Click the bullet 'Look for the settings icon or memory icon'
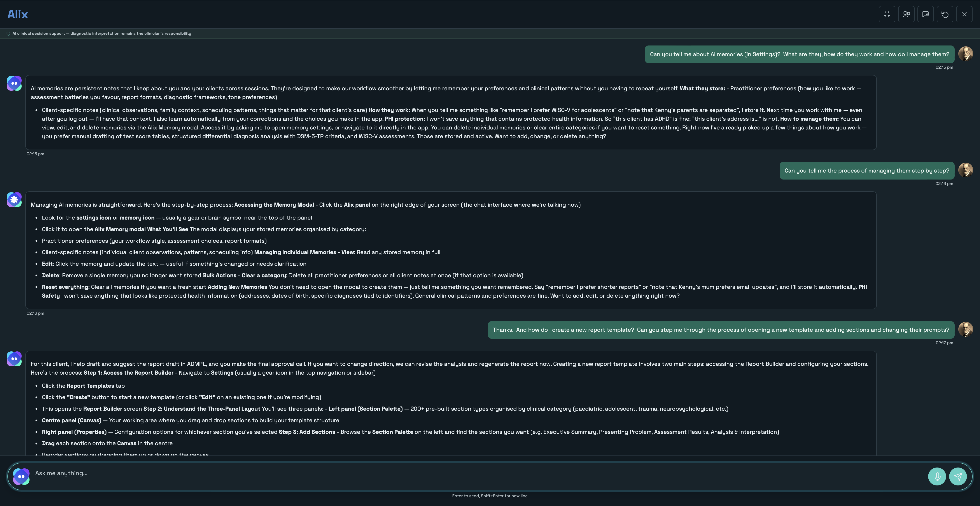 coord(177,218)
